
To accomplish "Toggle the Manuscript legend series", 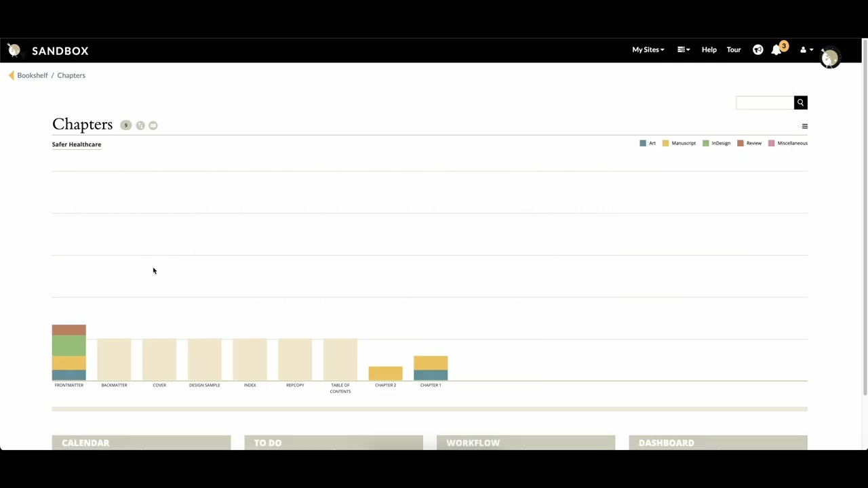I will [679, 143].
